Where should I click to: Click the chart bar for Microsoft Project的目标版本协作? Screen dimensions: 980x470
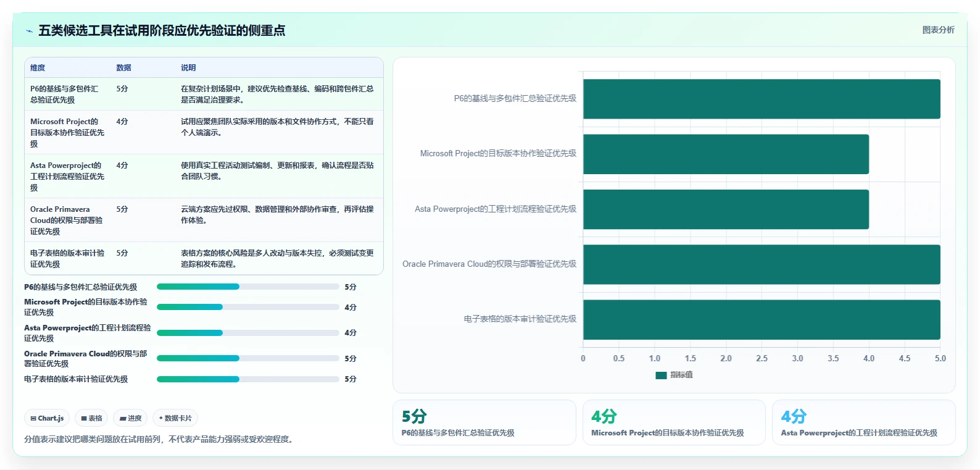(x=726, y=154)
